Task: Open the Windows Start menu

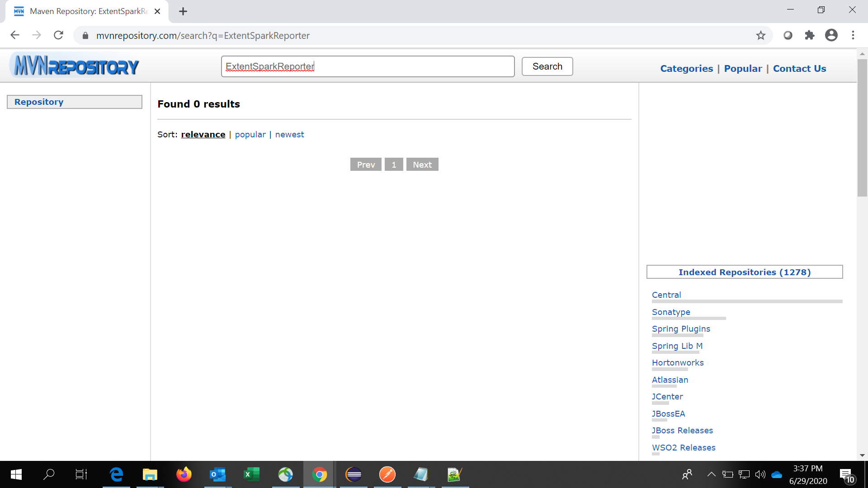Action: click(x=15, y=474)
